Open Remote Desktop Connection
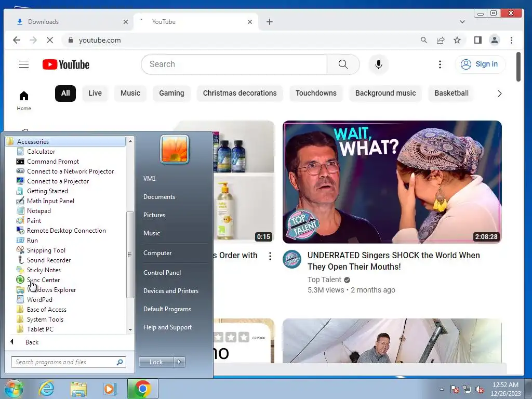The height and width of the screenshot is (399, 532). (66, 230)
